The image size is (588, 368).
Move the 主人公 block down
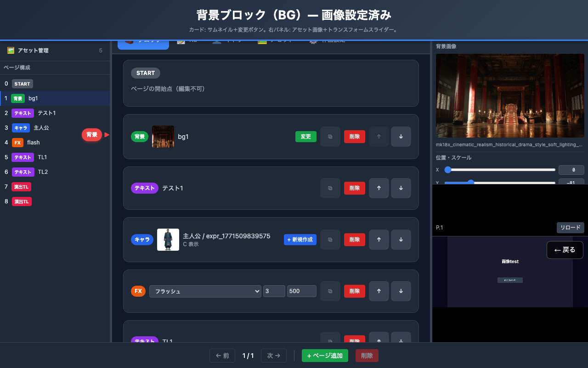click(401, 240)
